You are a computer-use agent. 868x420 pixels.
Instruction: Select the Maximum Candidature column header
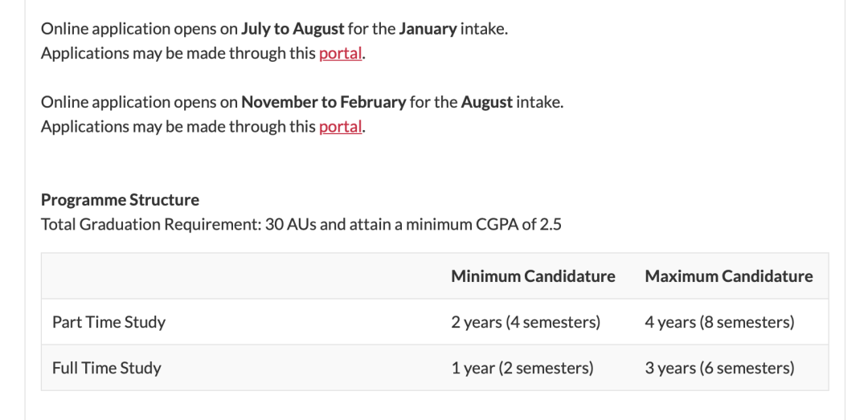(729, 276)
